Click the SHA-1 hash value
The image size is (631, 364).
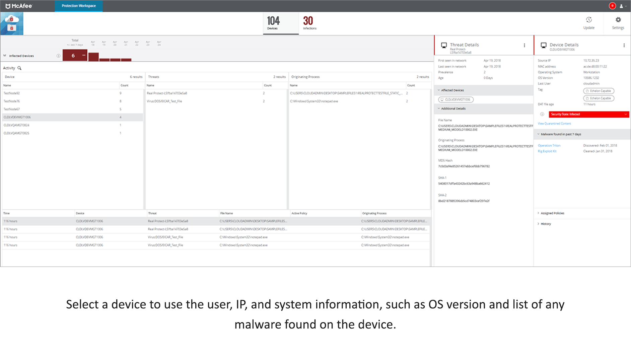[464, 184]
